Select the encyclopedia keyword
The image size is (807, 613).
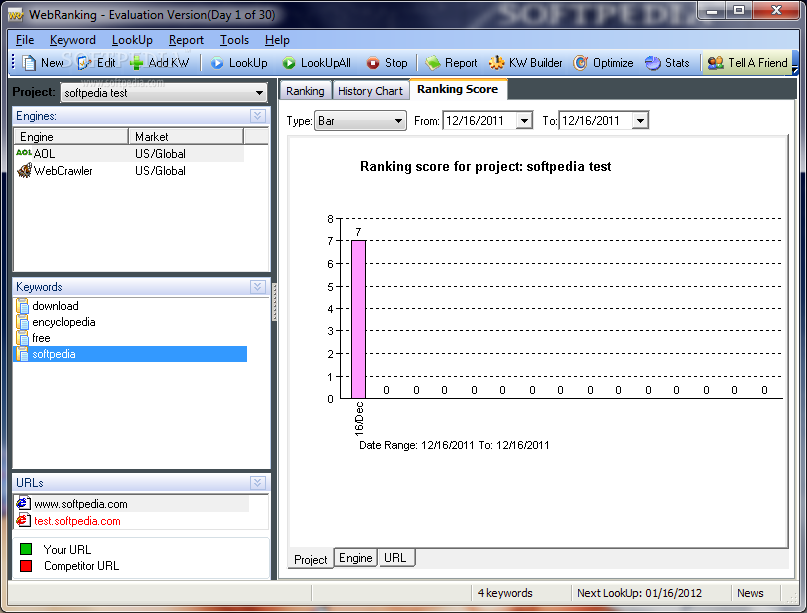64,322
